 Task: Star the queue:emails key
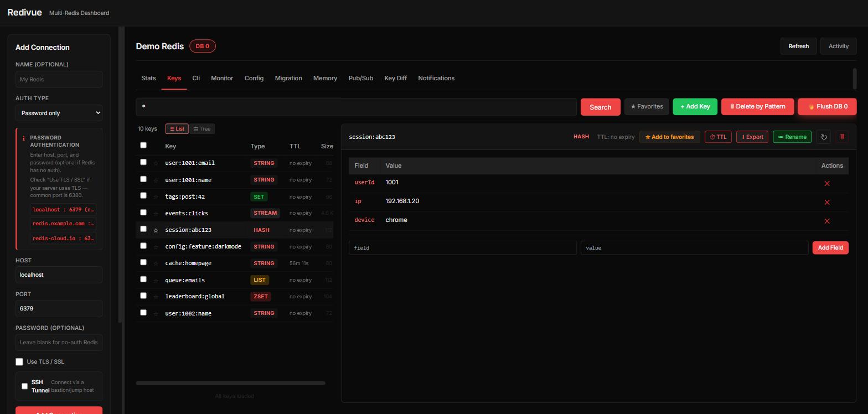click(156, 280)
